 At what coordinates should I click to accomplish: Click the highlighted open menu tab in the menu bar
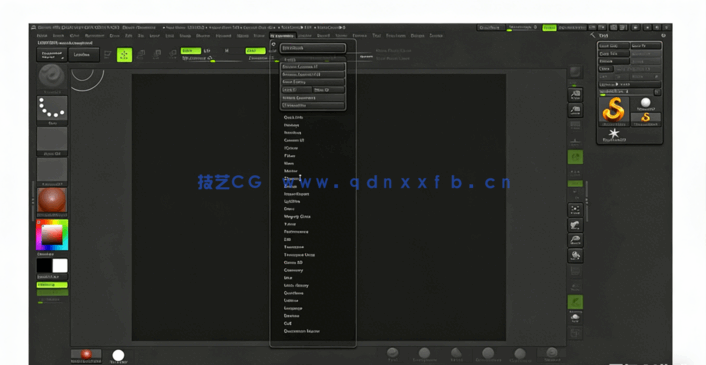coord(283,36)
